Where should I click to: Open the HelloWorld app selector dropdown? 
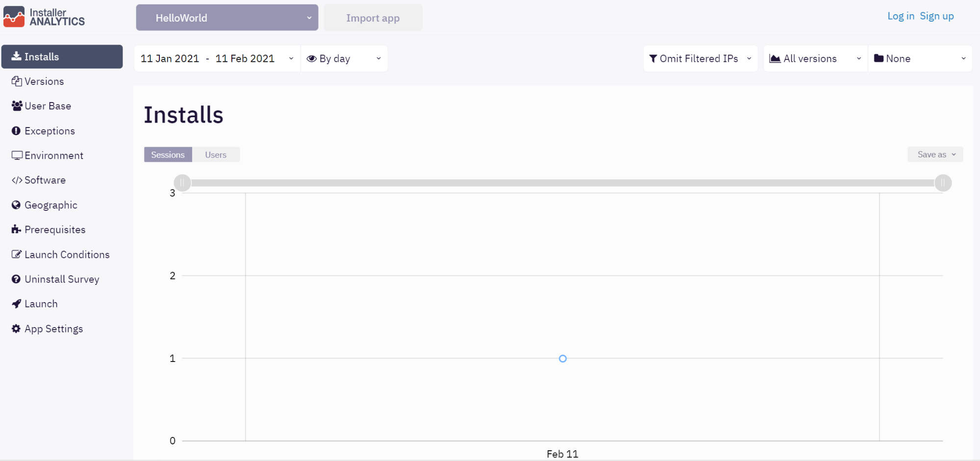[x=227, y=18]
